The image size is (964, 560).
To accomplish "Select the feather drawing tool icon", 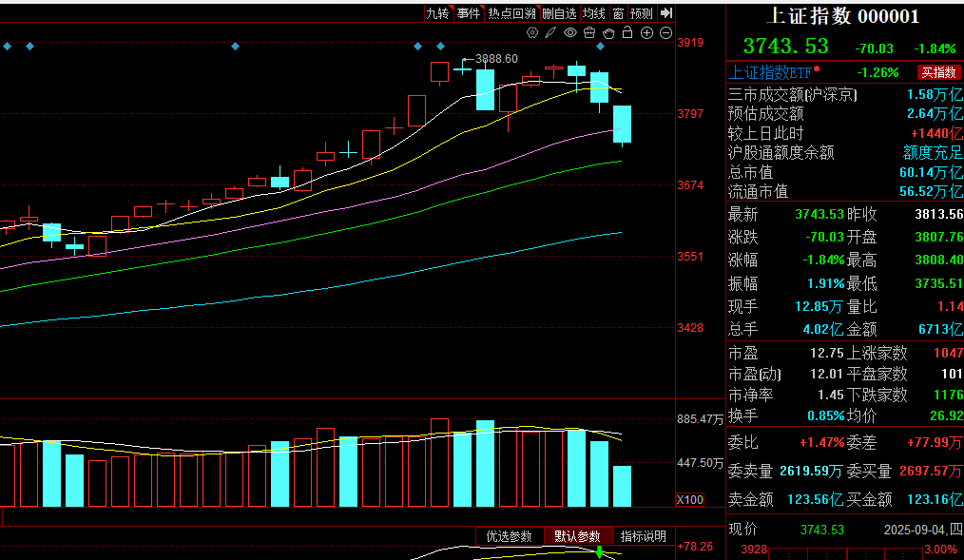I will pyautogui.click(x=551, y=32).
